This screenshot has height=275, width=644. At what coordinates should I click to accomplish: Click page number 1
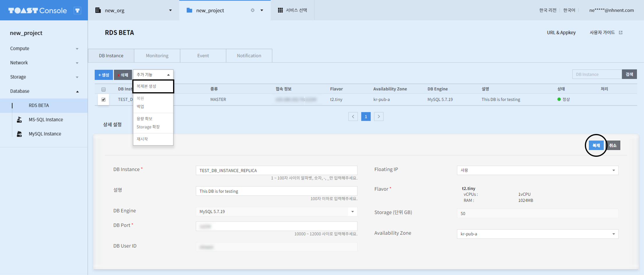pos(366,116)
